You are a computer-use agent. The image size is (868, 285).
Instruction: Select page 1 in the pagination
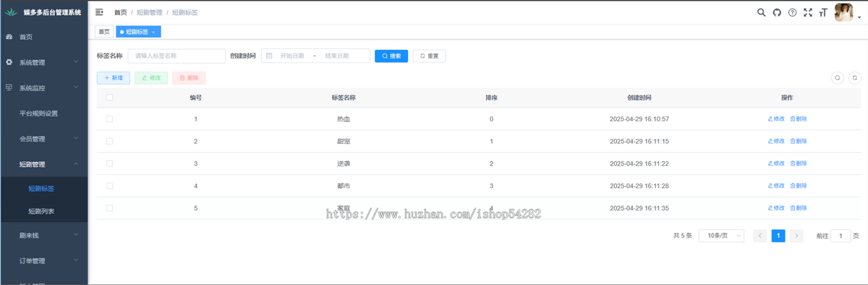tap(778, 235)
